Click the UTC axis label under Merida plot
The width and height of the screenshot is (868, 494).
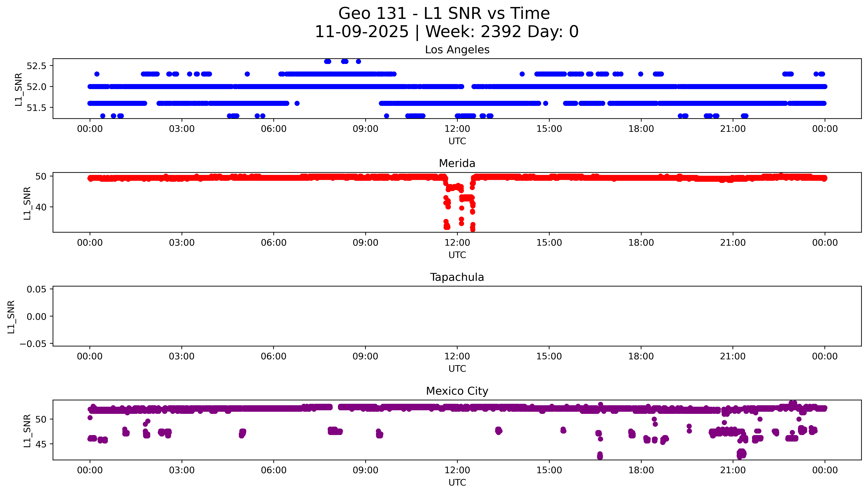pos(457,255)
